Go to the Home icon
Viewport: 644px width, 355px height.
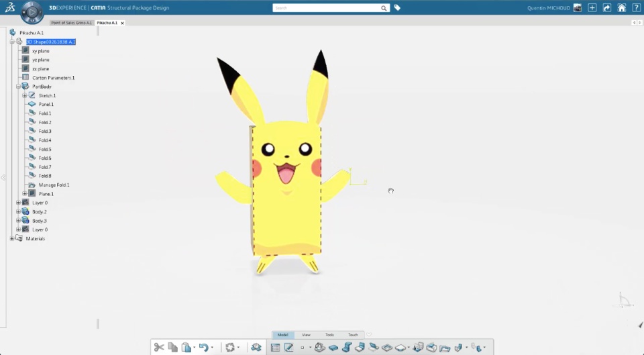coord(622,7)
